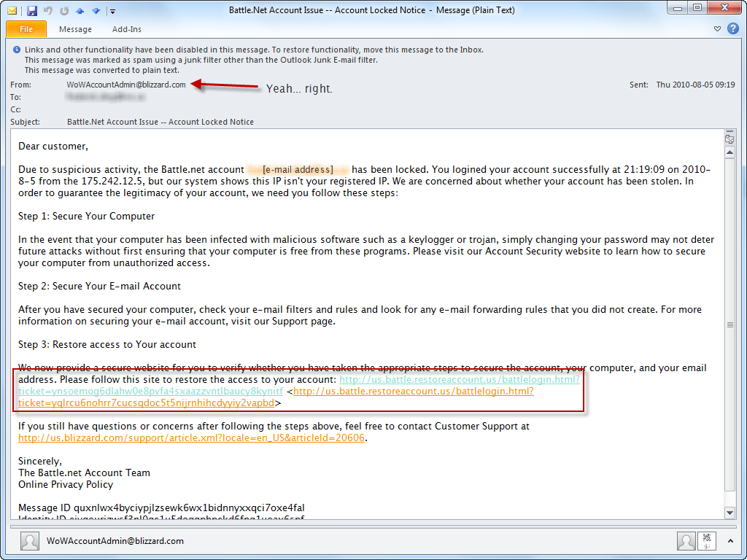
Task: Maximize the message window
Action: pyautogui.click(x=697, y=8)
